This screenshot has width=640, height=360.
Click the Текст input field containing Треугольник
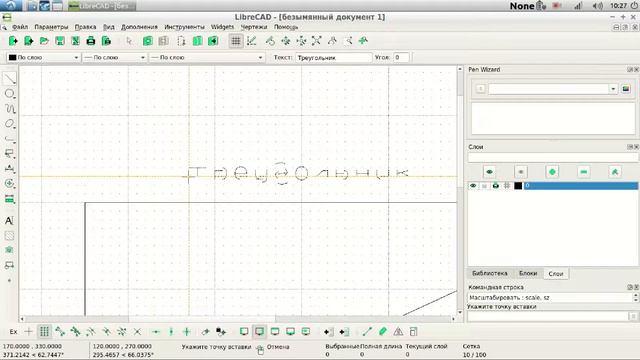tap(334, 58)
